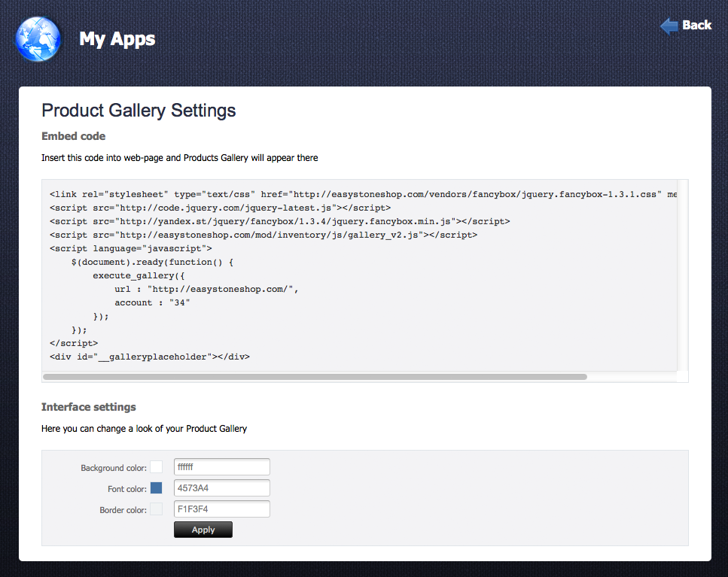The width and height of the screenshot is (728, 577).
Task: Click the Embed code section heading
Action: (73, 136)
